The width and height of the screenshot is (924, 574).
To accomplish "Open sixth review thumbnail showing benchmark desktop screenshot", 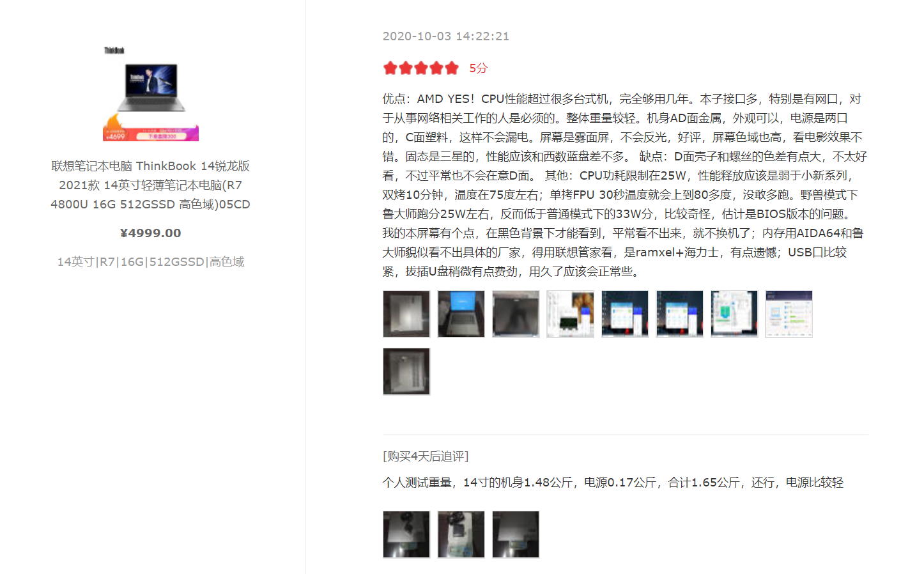I will pyautogui.click(x=680, y=314).
